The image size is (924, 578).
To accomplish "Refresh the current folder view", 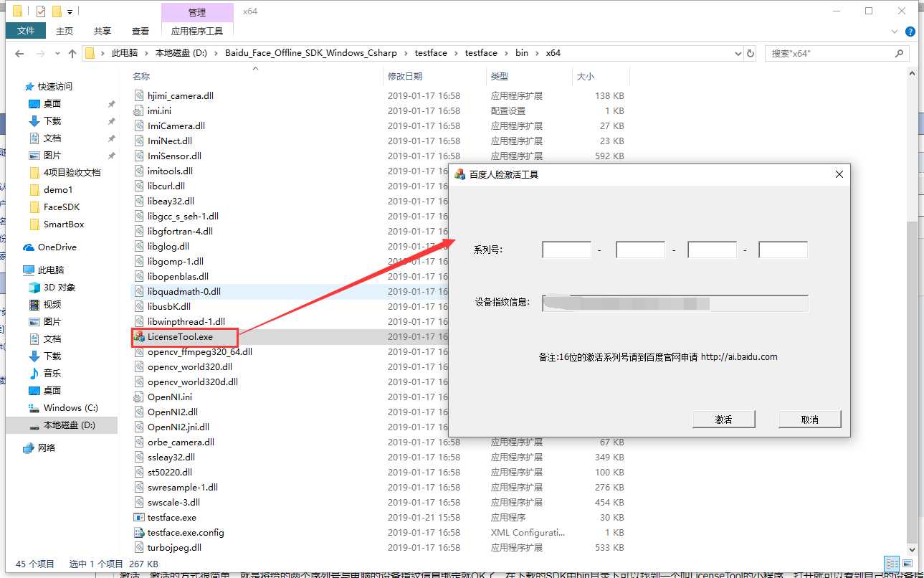I will (751, 53).
